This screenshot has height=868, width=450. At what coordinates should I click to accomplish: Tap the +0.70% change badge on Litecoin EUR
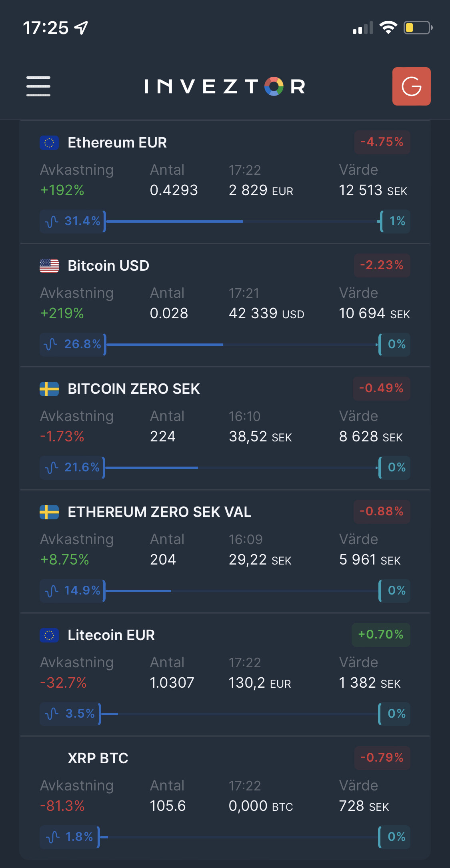point(381,635)
